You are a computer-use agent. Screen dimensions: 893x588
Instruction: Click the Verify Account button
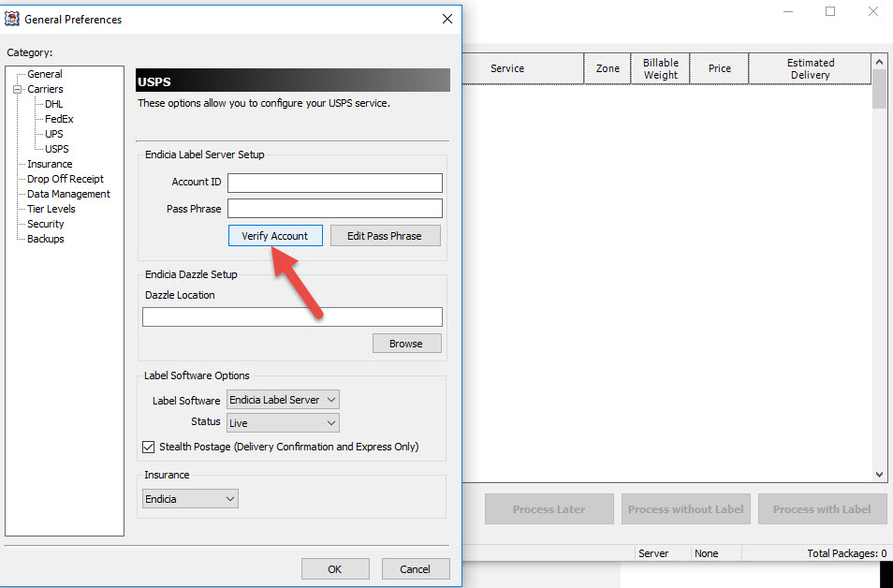(275, 236)
